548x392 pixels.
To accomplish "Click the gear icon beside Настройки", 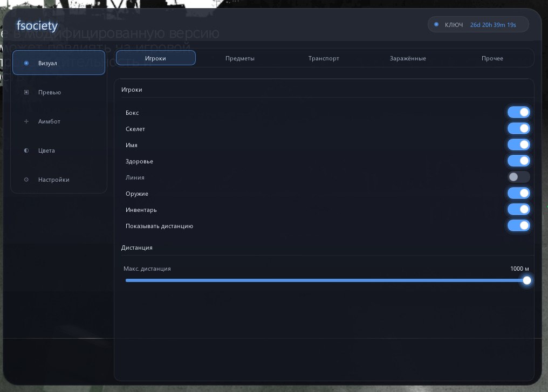I will pyautogui.click(x=26, y=180).
